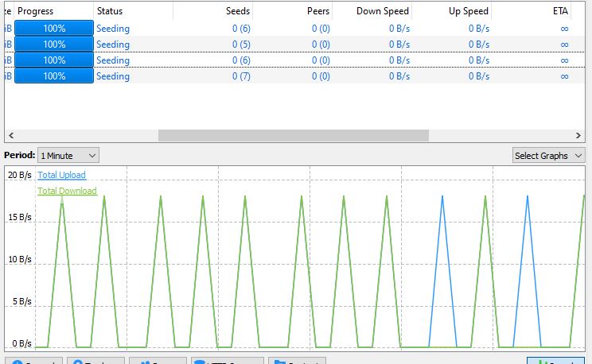Click the 10 B/s axis label
Viewport: 592px width, 364px height.
click(x=20, y=260)
